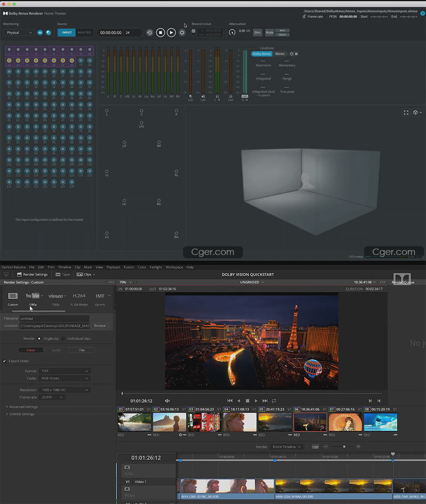
Task: Open the Workspace menu
Action: [174, 267]
